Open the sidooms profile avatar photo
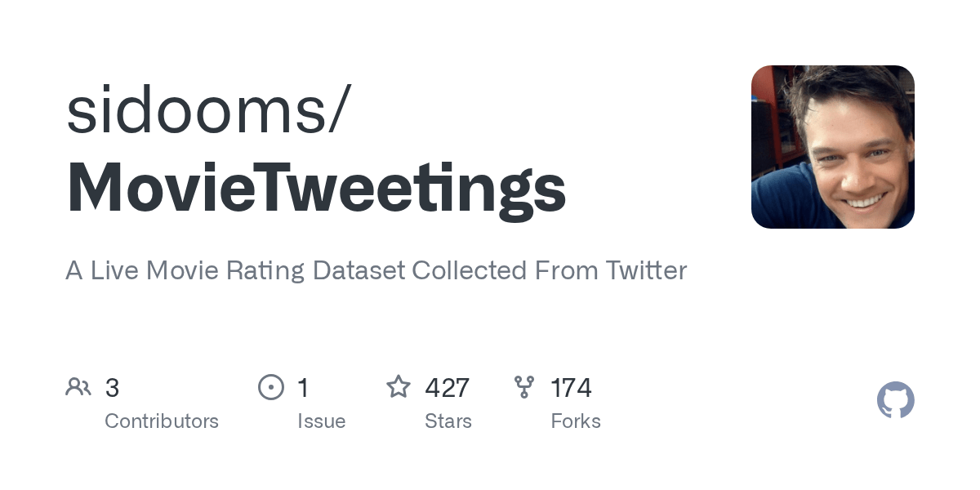Image resolution: width=980 pixels, height=490 pixels. (x=832, y=147)
